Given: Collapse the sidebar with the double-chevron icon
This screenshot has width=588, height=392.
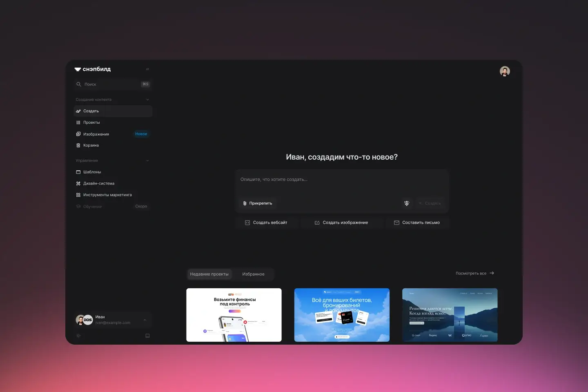Looking at the screenshot, I should (147, 69).
